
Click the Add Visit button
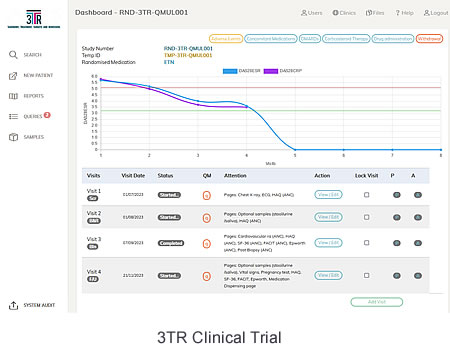tap(377, 302)
